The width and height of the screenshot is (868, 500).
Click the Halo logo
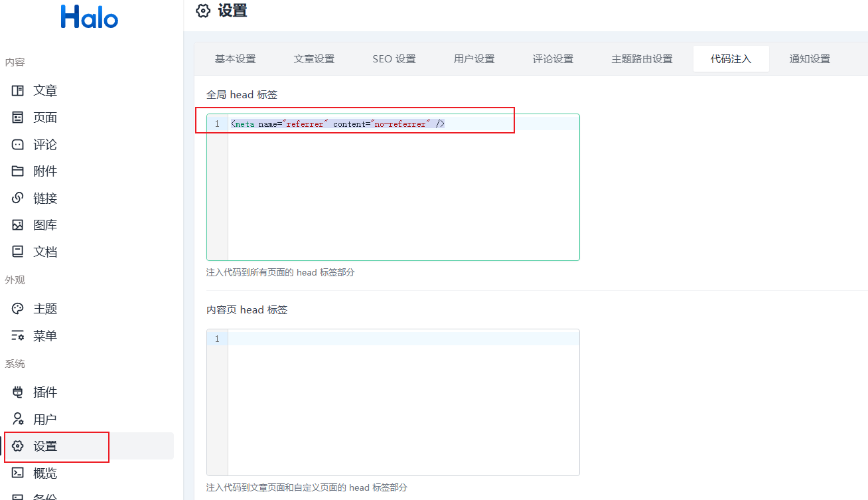click(90, 17)
